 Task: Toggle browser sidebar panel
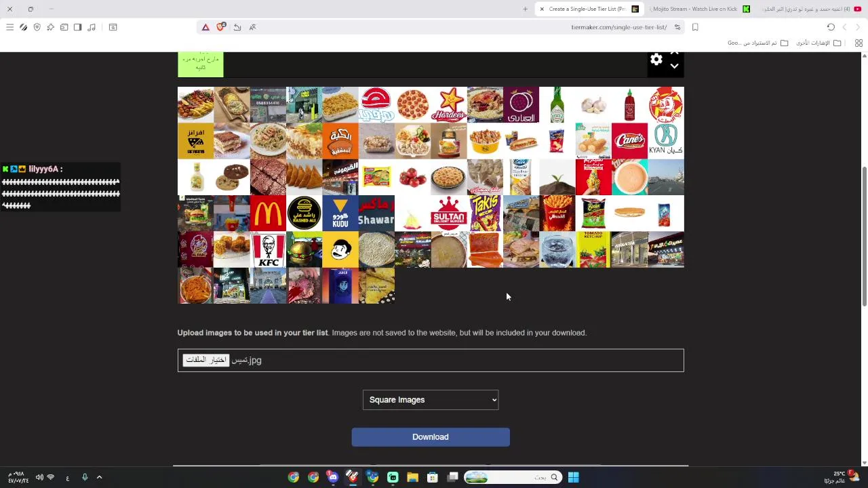[x=77, y=27]
